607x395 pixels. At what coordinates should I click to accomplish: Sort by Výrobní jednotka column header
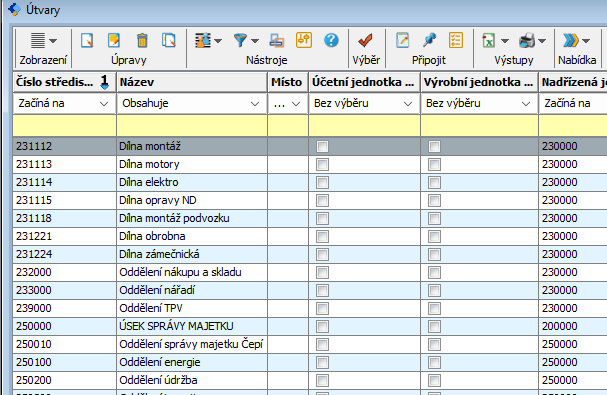(479, 82)
